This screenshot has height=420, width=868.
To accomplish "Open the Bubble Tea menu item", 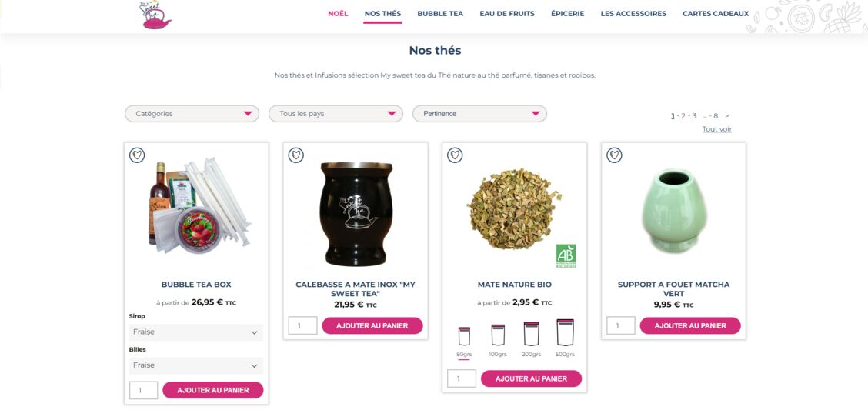I will pyautogui.click(x=440, y=14).
